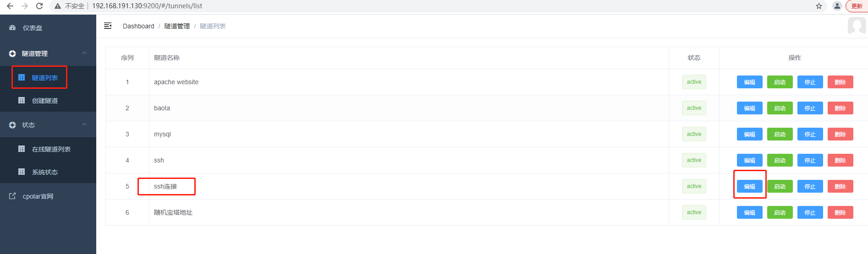Viewport: 868px width, 254px height.
Task: Bookmark this page with the star icon
Action: (x=819, y=6)
